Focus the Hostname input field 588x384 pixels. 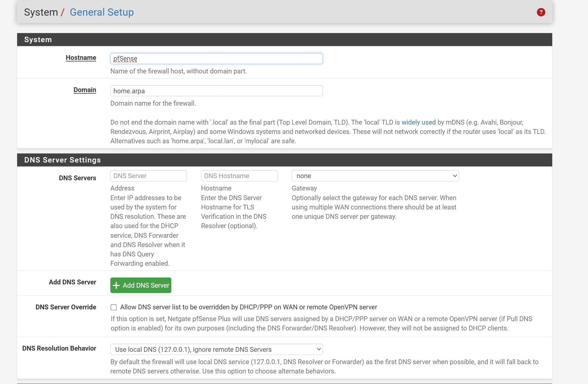pyautogui.click(x=216, y=58)
